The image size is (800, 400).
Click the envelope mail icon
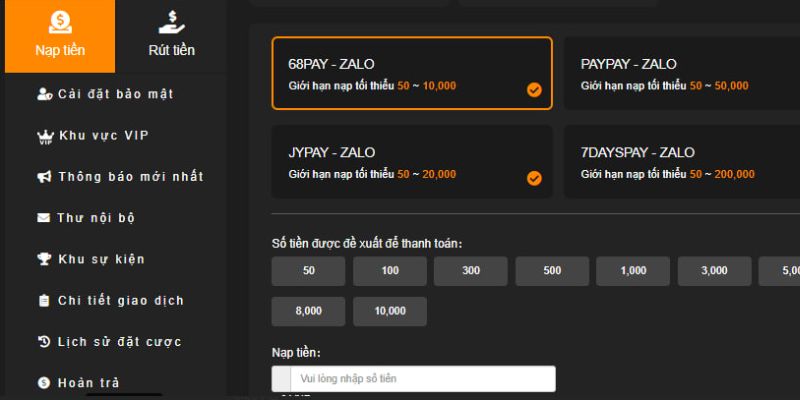pyautogui.click(x=44, y=218)
